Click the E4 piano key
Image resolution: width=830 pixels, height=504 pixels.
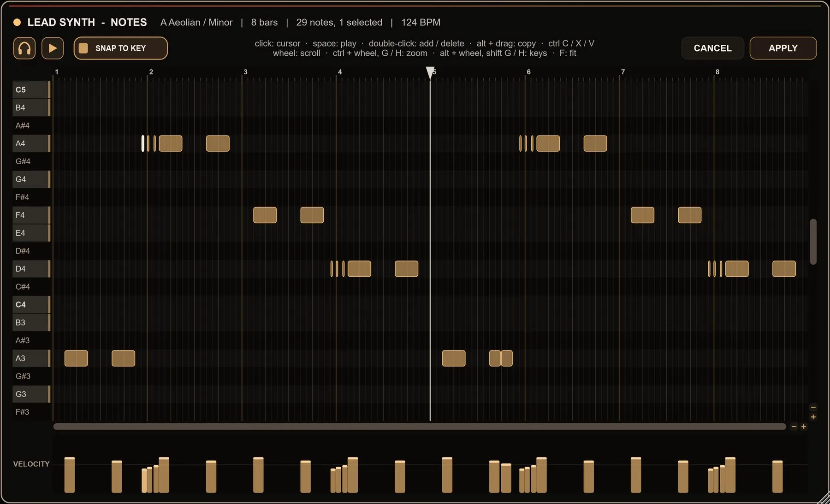31,233
